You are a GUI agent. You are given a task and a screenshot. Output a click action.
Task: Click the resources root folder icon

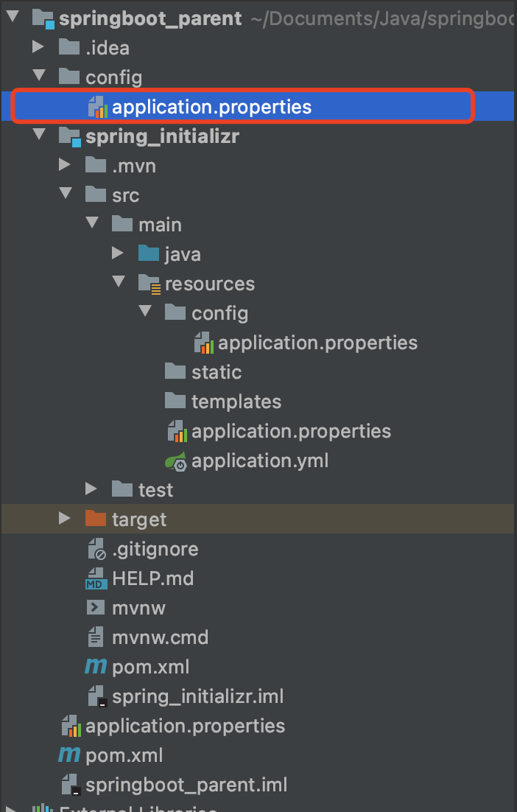pos(149,284)
